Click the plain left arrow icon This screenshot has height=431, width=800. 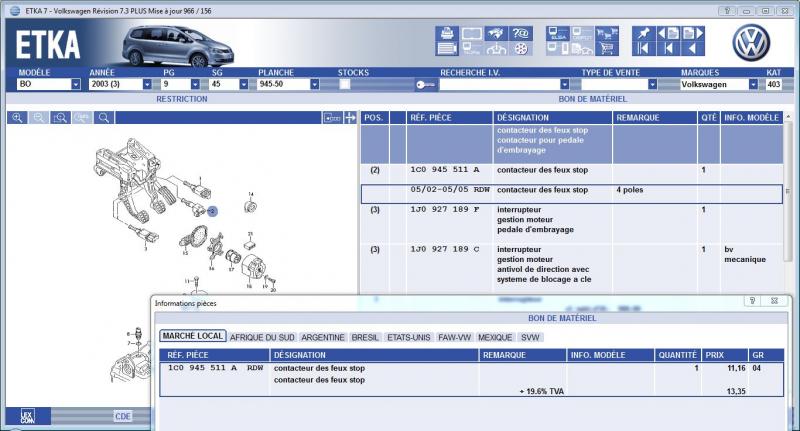pyautogui.click(x=693, y=48)
